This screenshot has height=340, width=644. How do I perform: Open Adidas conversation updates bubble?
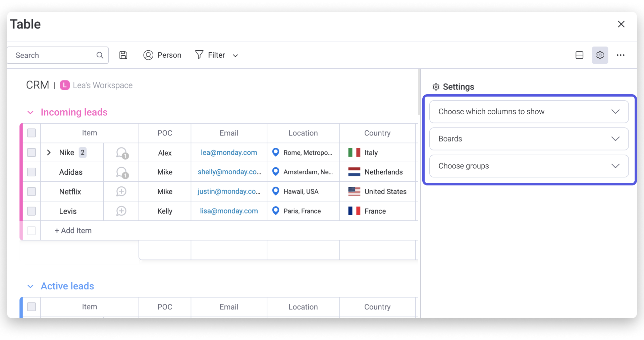[x=121, y=172]
